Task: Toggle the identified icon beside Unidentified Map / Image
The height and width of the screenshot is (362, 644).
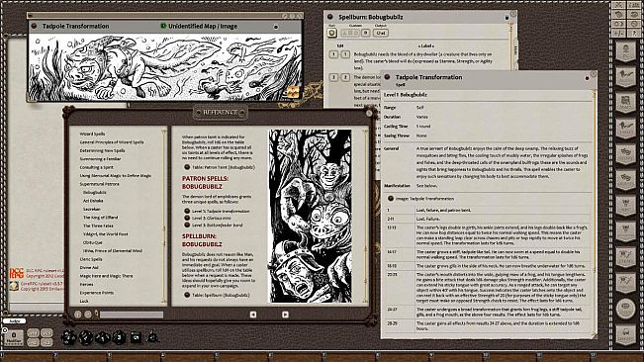Action: click(163, 26)
